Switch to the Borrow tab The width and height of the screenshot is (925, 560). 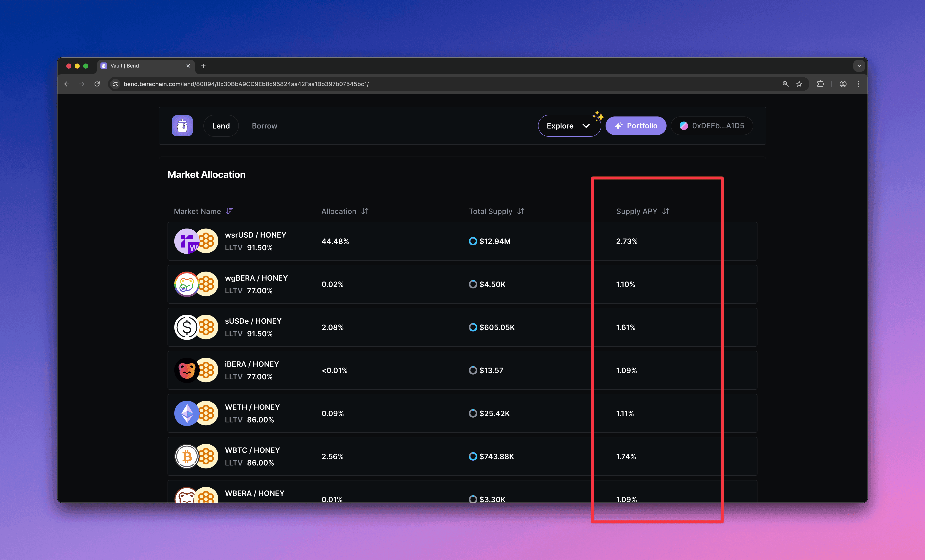264,126
